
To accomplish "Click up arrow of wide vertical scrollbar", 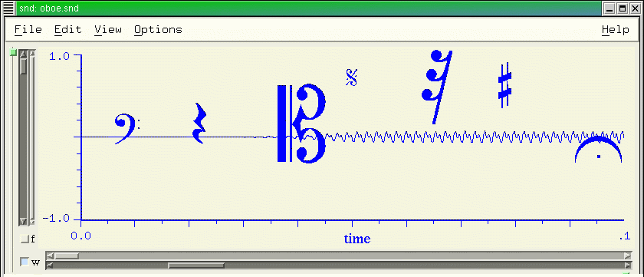I will 24,54.
